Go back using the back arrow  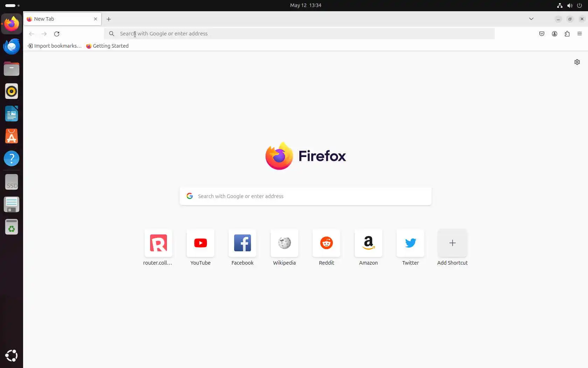(31, 34)
